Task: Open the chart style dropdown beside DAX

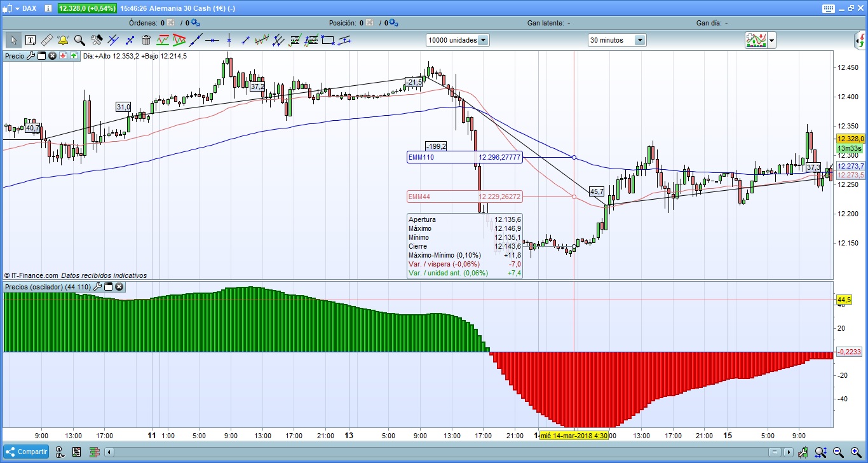Action: (x=16, y=8)
